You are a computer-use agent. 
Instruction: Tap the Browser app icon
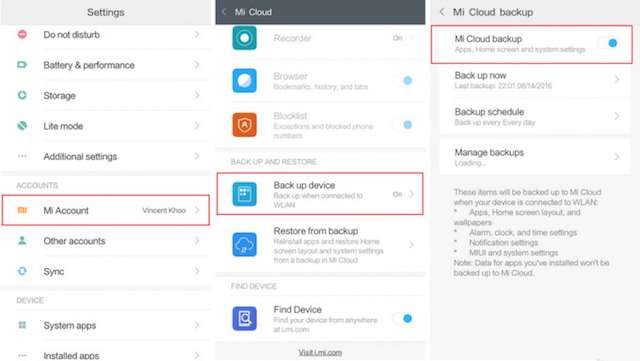coord(244,80)
